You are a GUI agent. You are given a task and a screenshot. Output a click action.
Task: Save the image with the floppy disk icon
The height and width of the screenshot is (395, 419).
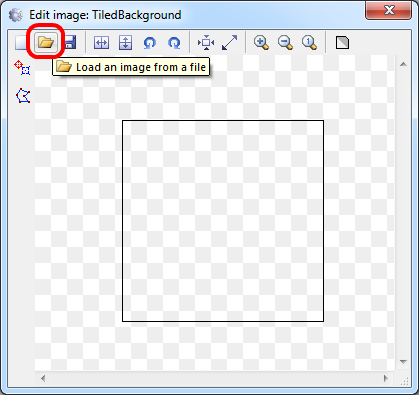[x=70, y=43]
